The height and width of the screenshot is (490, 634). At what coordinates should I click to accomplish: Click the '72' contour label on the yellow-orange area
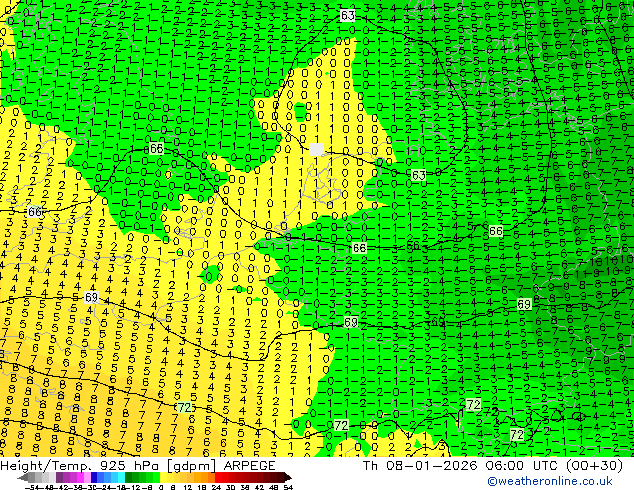184,407
